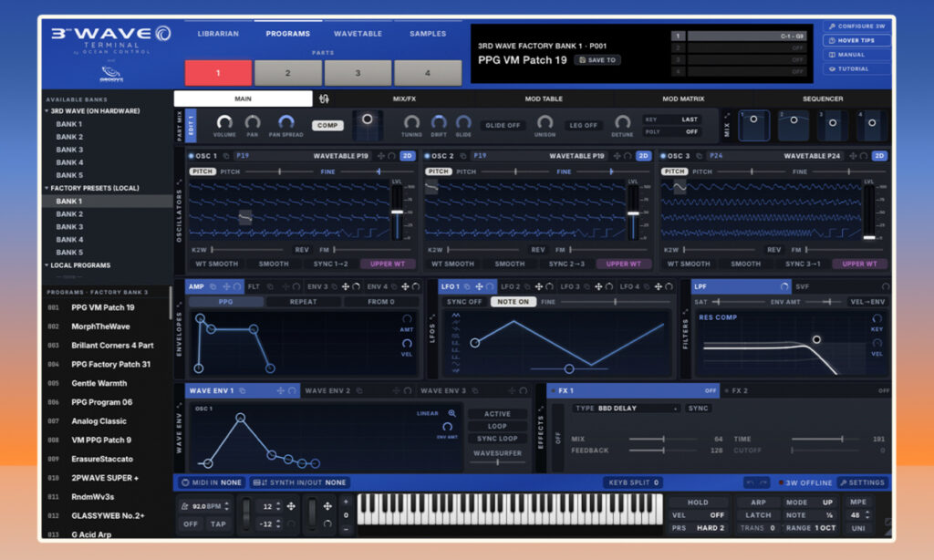Collapse the 3rd Wave (On Hardware) tree
This screenshot has width=934, height=560.
(47, 110)
